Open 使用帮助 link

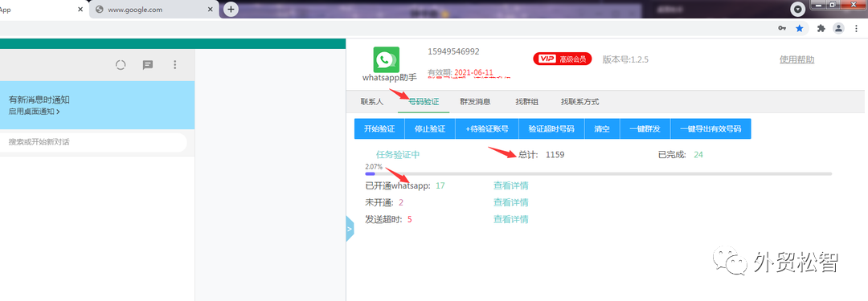796,59
